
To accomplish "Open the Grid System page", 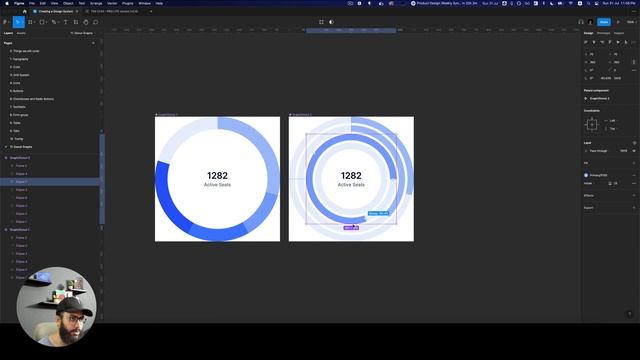I will pos(20,75).
